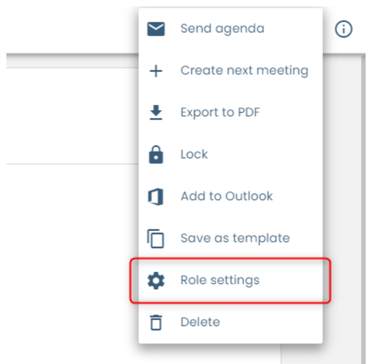
Task: Click the envelope icon for Send agenda
Action: pyautogui.click(x=156, y=29)
